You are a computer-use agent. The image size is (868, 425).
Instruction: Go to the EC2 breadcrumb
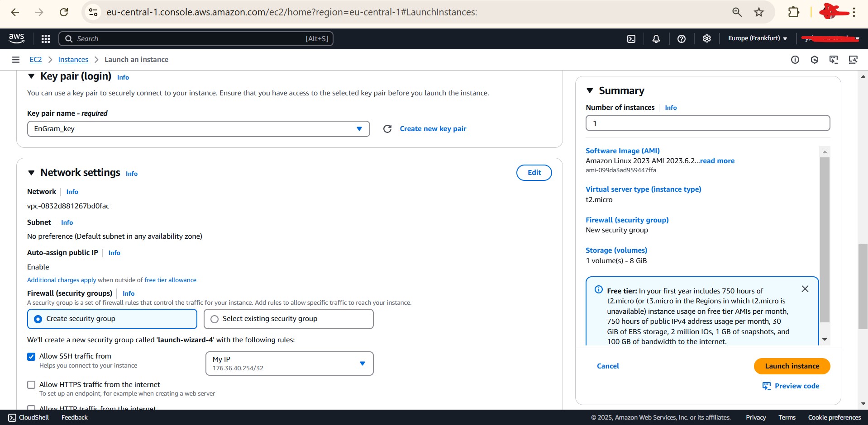coord(35,60)
